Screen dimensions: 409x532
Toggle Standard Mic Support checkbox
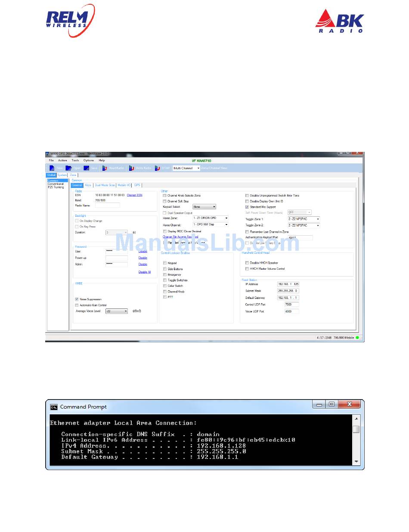247,207
